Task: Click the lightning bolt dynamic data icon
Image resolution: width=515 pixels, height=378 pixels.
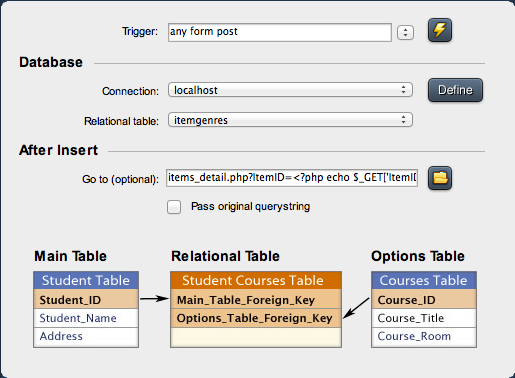Action: click(440, 30)
